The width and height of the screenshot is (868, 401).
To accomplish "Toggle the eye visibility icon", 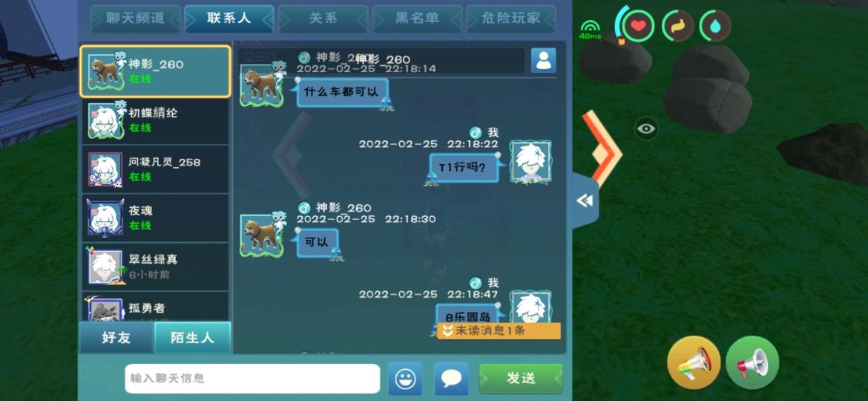I will tap(646, 129).
